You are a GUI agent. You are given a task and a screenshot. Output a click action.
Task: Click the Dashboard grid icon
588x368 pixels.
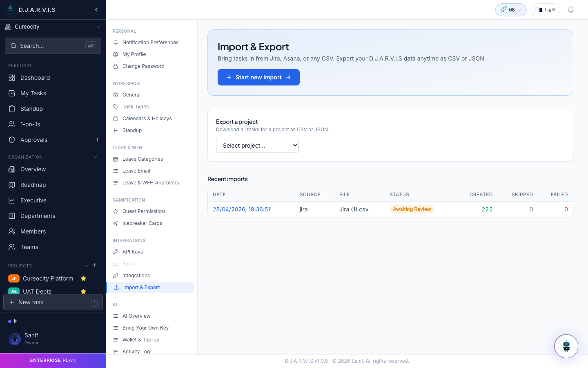click(x=12, y=78)
